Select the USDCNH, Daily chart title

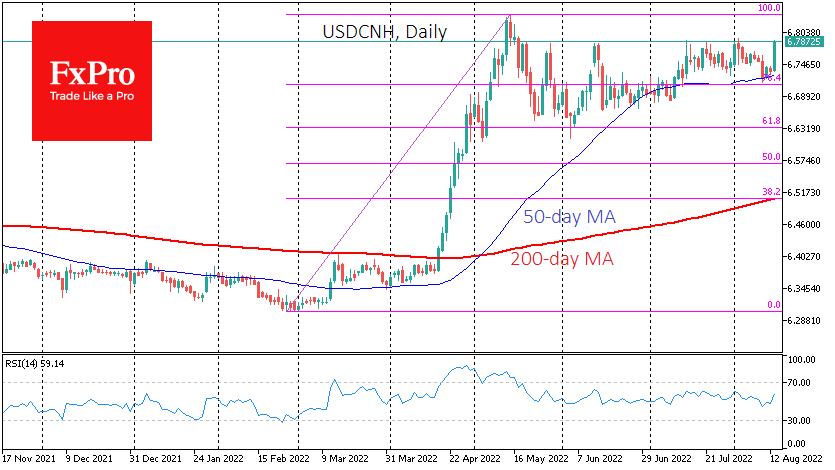pyautogui.click(x=384, y=32)
